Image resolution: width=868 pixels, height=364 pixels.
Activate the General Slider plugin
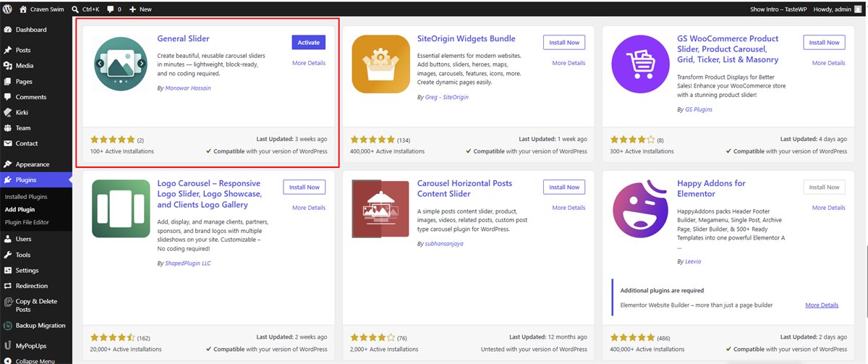[x=309, y=43]
